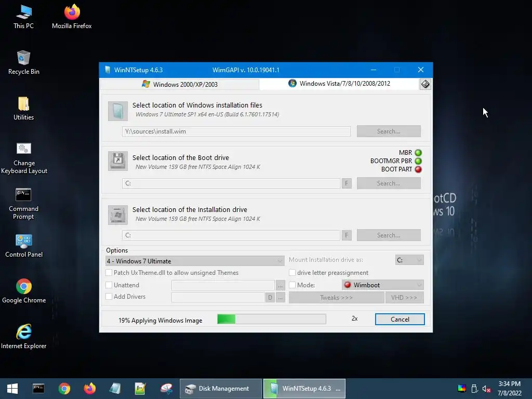Launch Command Prompt from the taskbar

point(38,389)
